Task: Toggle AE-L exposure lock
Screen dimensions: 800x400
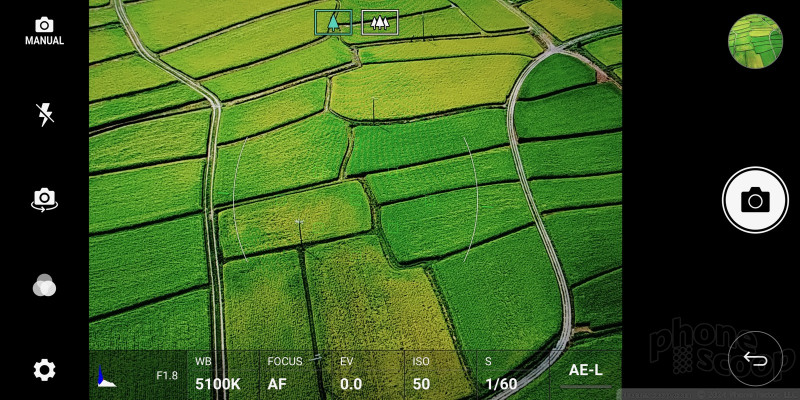Action: coord(586,374)
